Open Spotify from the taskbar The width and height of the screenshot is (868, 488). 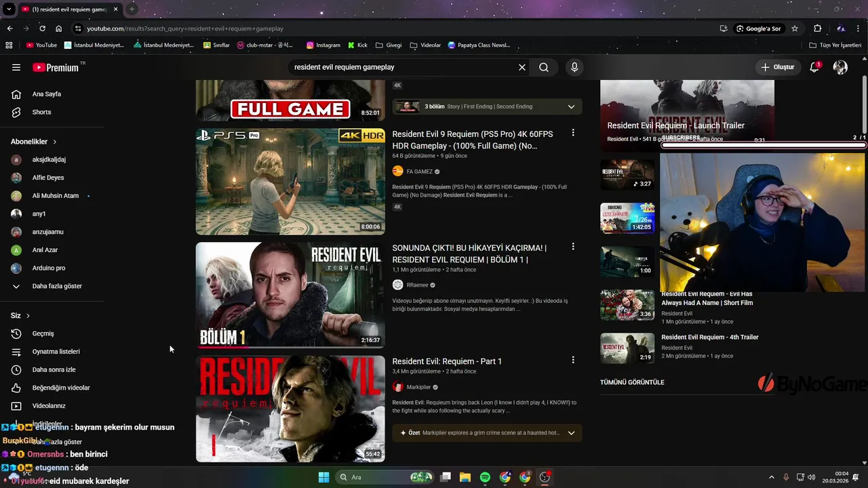(x=485, y=477)
